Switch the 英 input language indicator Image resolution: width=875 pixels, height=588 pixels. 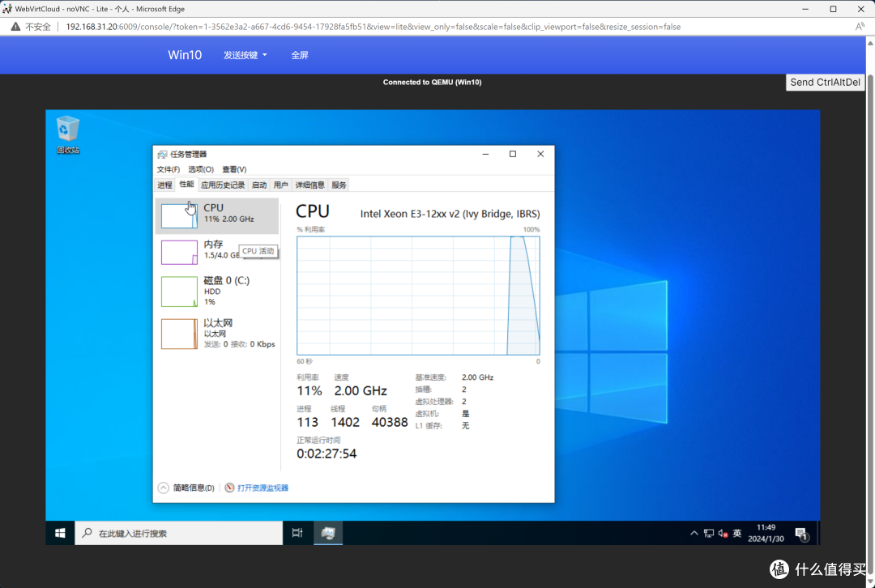coord(737,533)
